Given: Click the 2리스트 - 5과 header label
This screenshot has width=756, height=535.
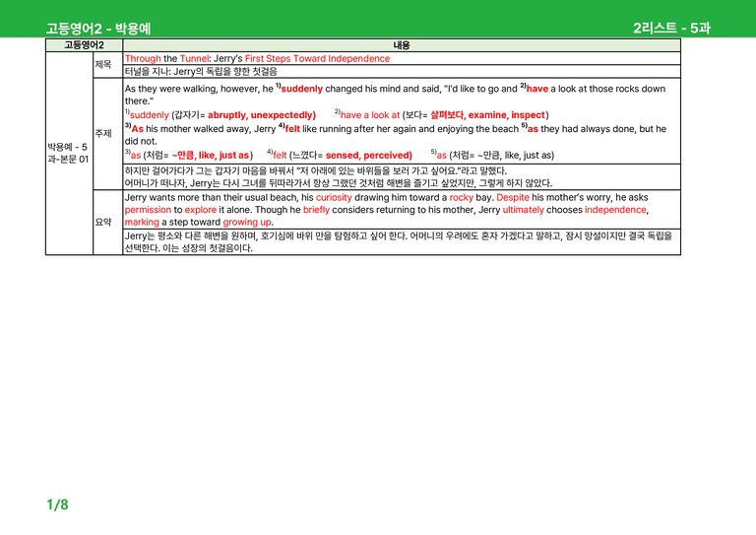Looking at the screenshot, I should tap(671, 28).
